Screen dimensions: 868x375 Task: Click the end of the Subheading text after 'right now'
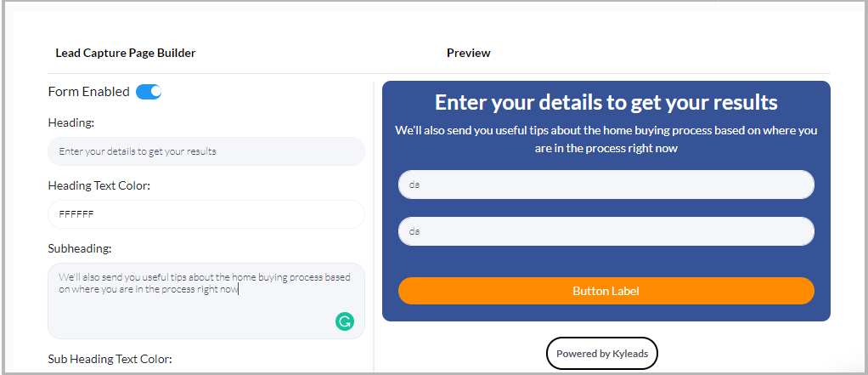tap(239, 289)
